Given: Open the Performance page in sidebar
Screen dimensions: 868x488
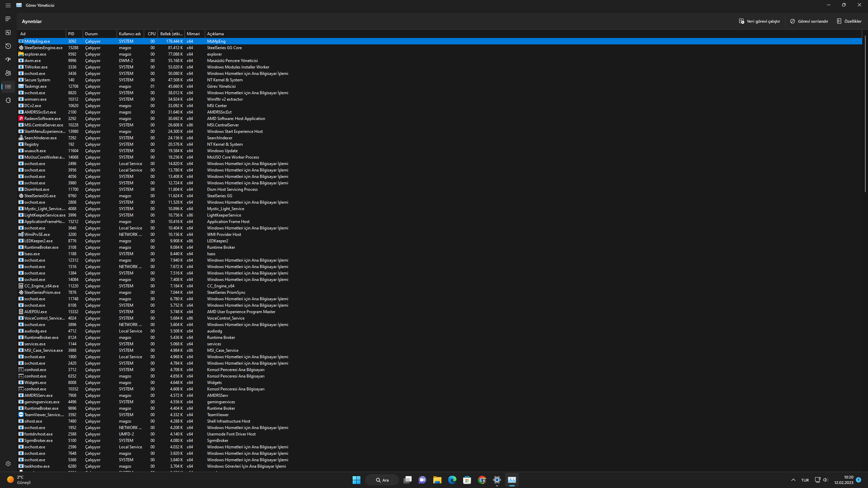Looking at the screenshot, I should 8,33.
